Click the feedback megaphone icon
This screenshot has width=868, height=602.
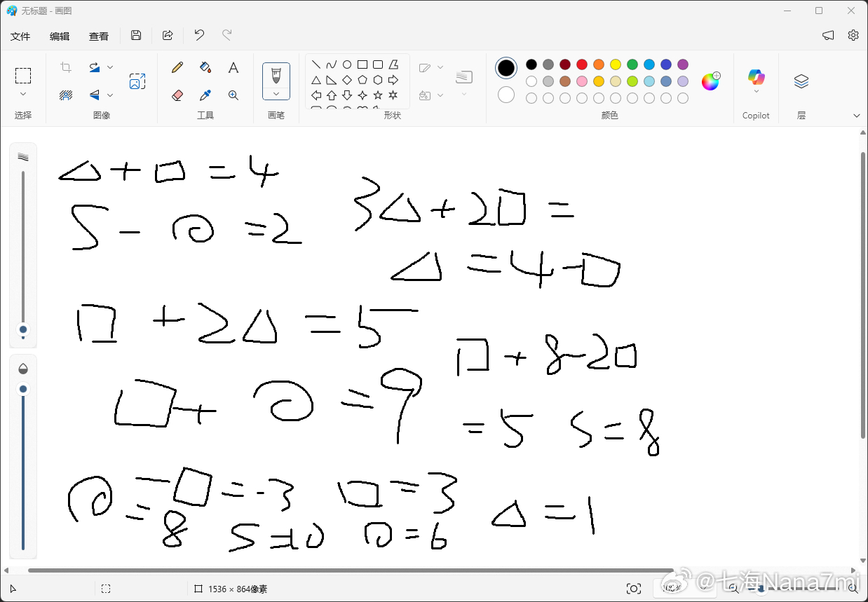828,35
